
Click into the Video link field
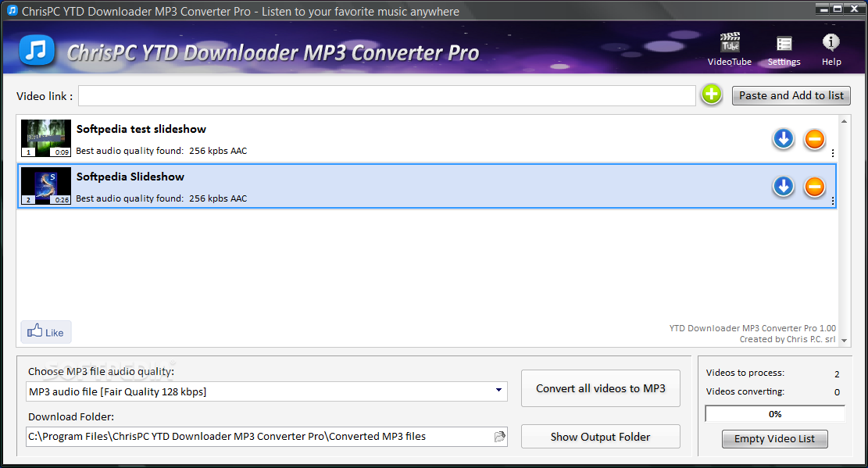click(x=387, y=95)
